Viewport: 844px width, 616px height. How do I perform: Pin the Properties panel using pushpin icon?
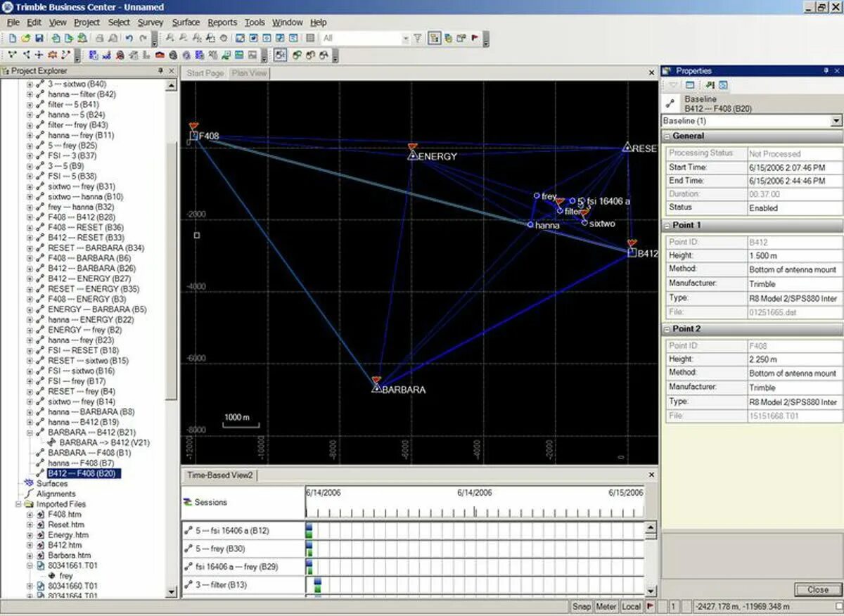coord(826,70)
